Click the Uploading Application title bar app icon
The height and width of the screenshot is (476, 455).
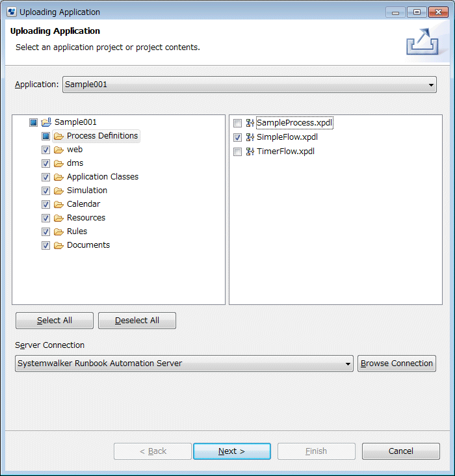pyautogui.click(x=12, y=12)
